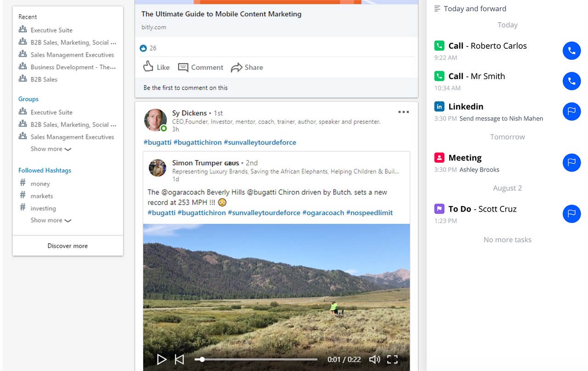Click the call button for Roberto Carlos
588x371 pixels.
click(571, 51)
